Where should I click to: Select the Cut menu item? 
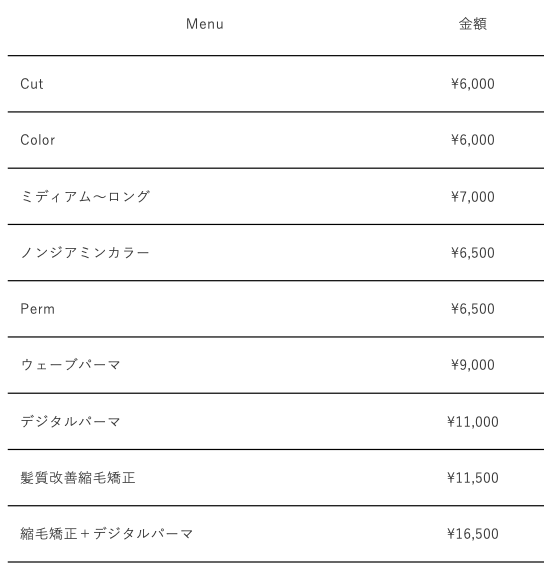[32, 84]
